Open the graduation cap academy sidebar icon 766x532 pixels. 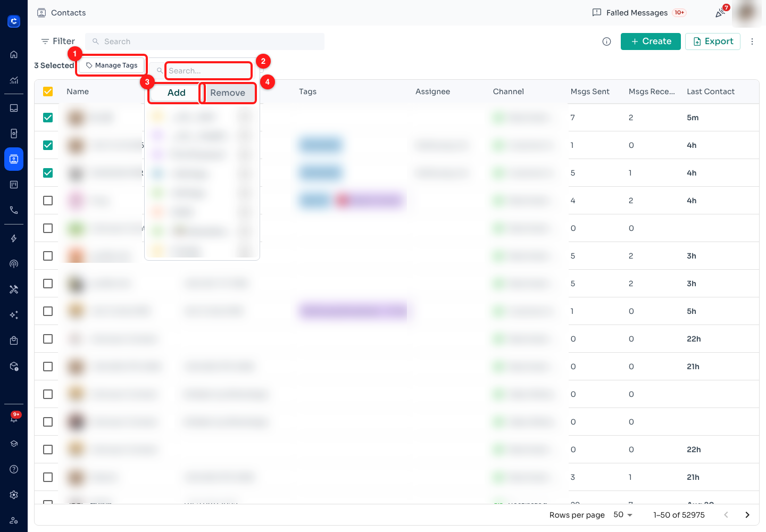click(14, 444)
